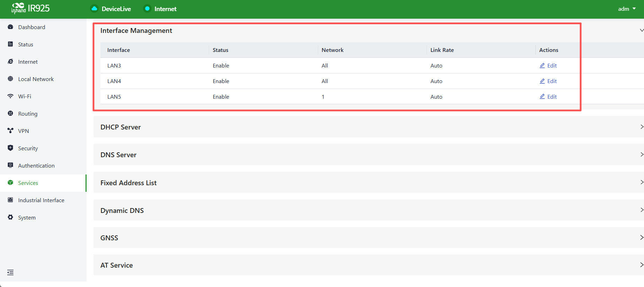
Task: Click the Dashboard sidebar icon
Action: tap(10, 27)
